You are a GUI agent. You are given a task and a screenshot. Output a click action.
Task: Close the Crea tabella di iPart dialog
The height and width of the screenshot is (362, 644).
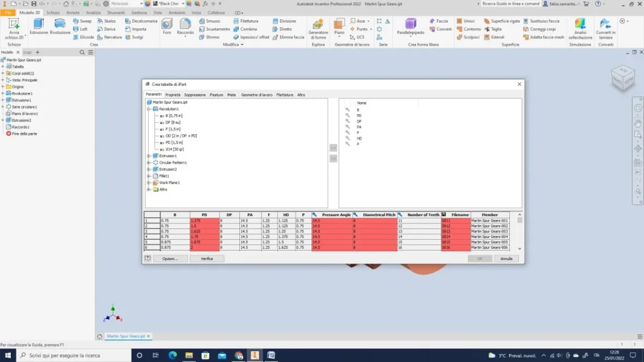(x=520, y=84)
